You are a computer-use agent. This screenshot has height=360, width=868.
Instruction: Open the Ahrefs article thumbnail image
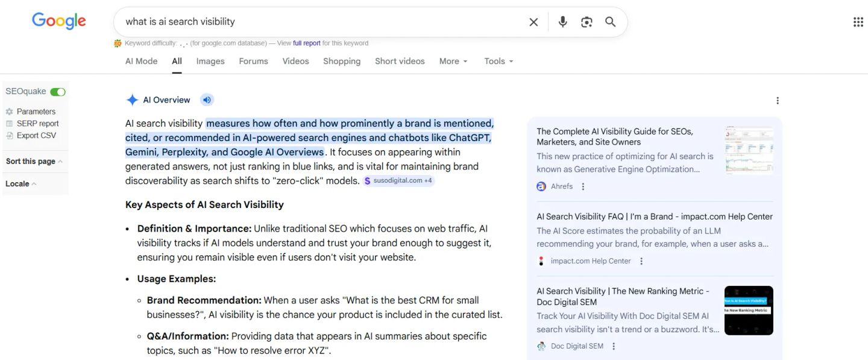point(749,150)
